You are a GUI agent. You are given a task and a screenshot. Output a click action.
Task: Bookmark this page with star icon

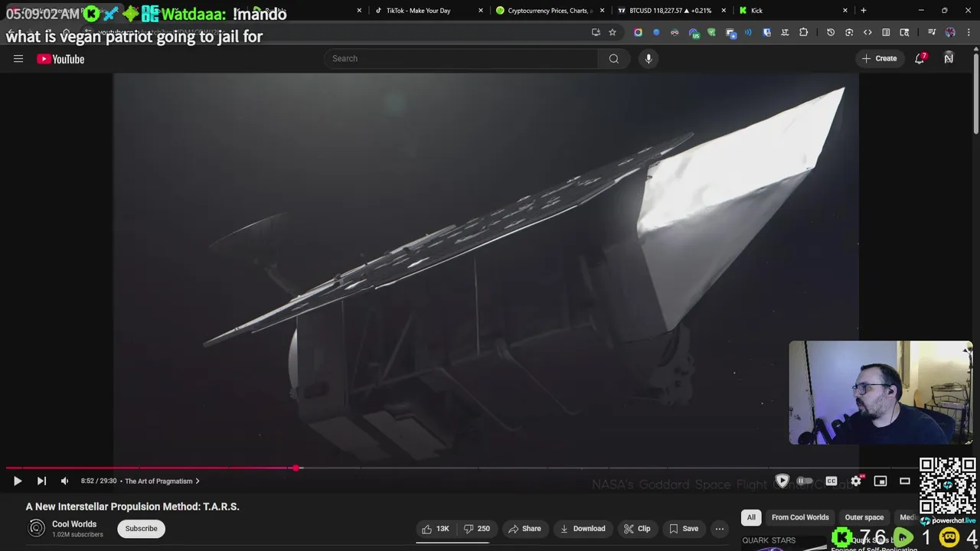[x=612, y=32]
